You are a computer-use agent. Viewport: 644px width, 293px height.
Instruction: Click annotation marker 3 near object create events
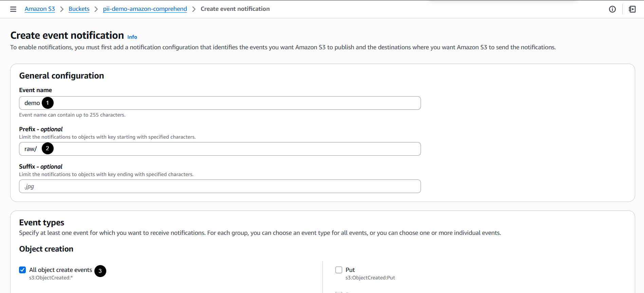100,271
